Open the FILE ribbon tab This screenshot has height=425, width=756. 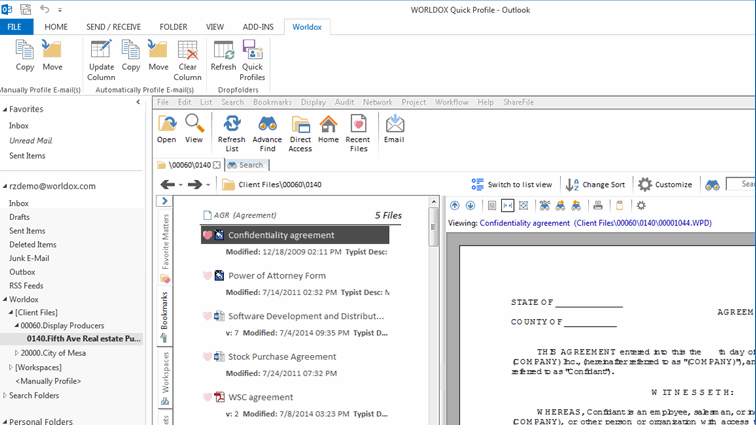tap(14, 27)
